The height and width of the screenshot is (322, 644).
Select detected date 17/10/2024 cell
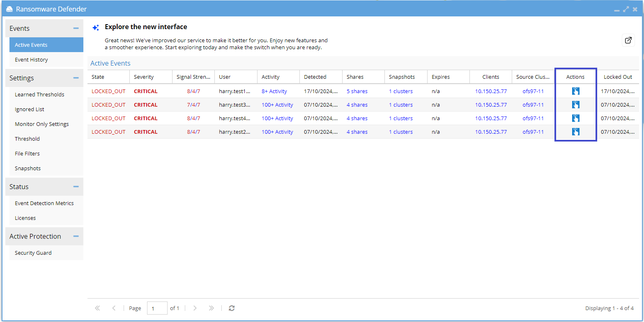tap(321, 91)
